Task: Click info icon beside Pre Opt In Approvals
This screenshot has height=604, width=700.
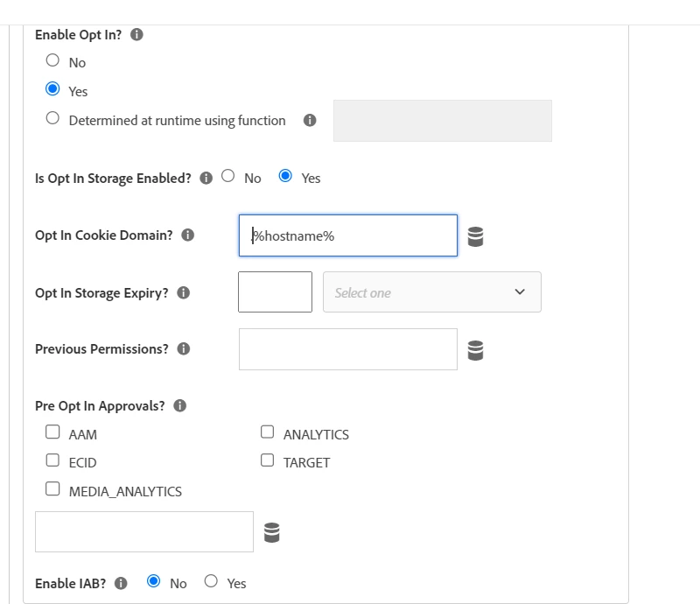Action: [x=180, y=405]
